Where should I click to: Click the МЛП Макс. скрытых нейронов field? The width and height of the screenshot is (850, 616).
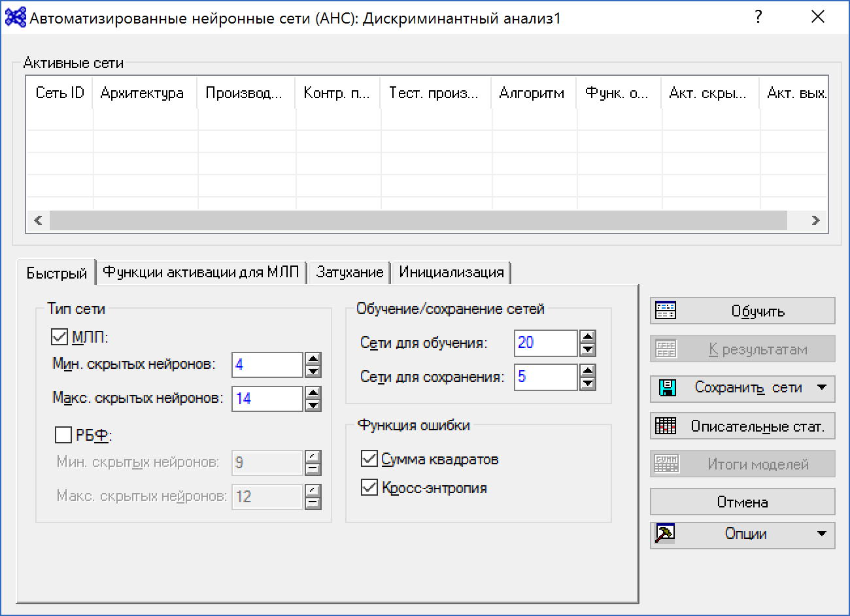coord(267,398)
